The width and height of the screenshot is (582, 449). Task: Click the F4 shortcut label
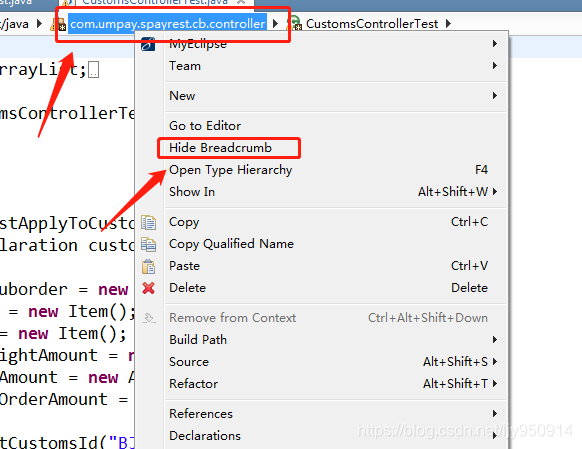point(481,170)
